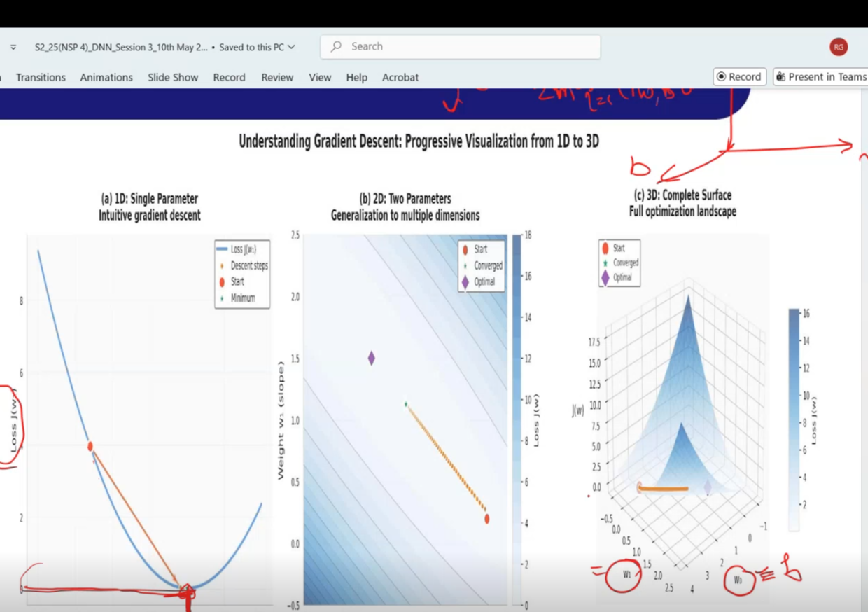Viewport: 868px width, 612px height.
Task: Open the Transitions ribbon tab
Action: pos(41,77)
